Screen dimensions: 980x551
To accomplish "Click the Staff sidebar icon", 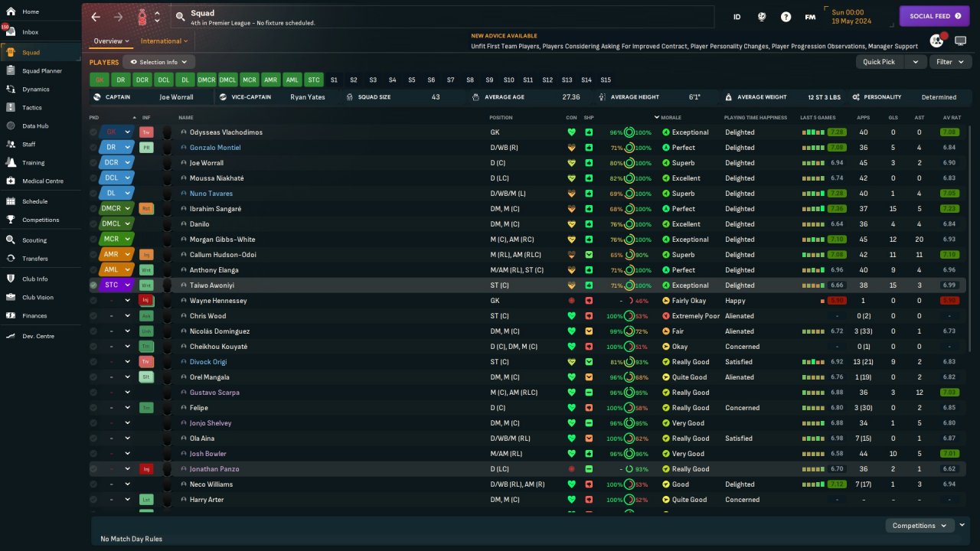I will tap(11, 144).
